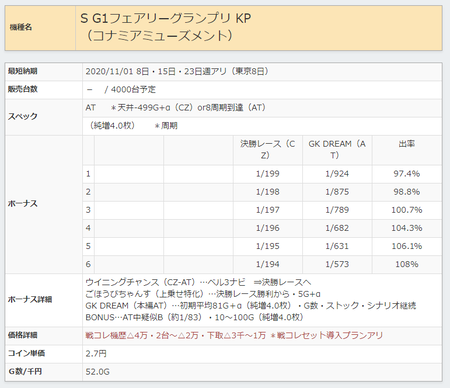Click setting number 3 in bonus table

point(88,210)
